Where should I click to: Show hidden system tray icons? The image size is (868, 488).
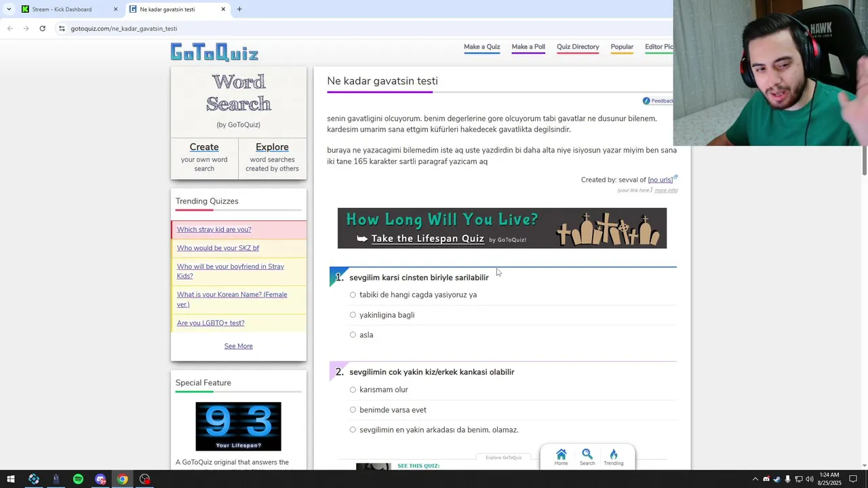[755, 479]
